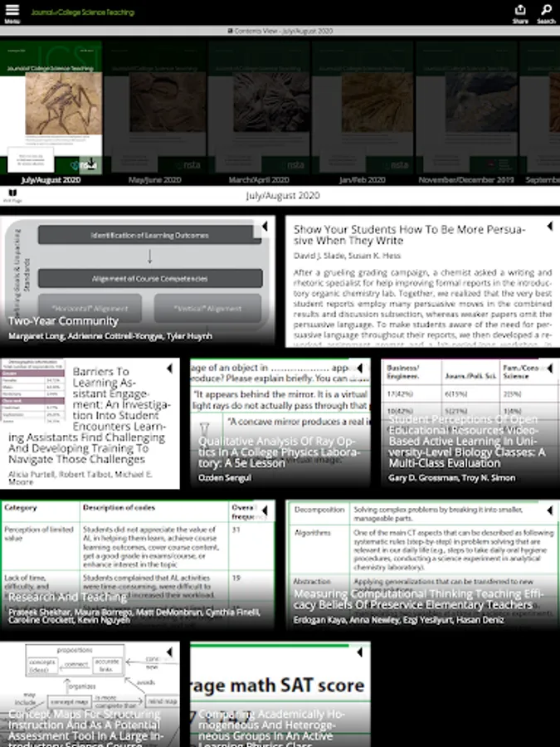
Task: Open the Research And Teaching article
Action: [138, 565]
